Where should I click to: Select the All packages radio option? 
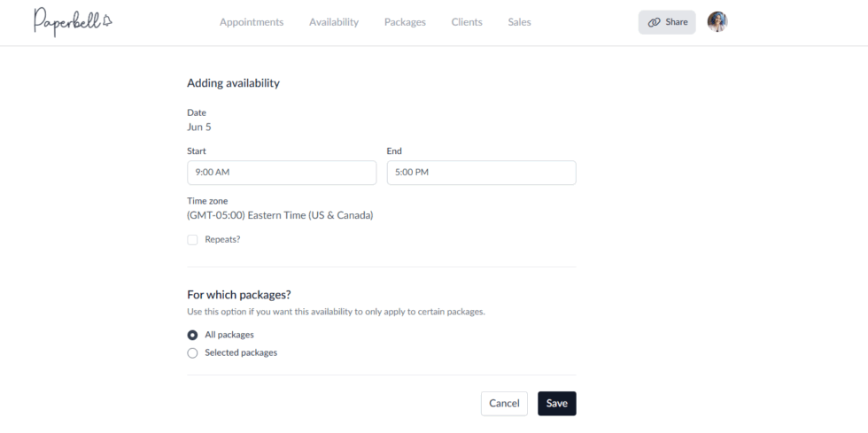click(192, 335)
